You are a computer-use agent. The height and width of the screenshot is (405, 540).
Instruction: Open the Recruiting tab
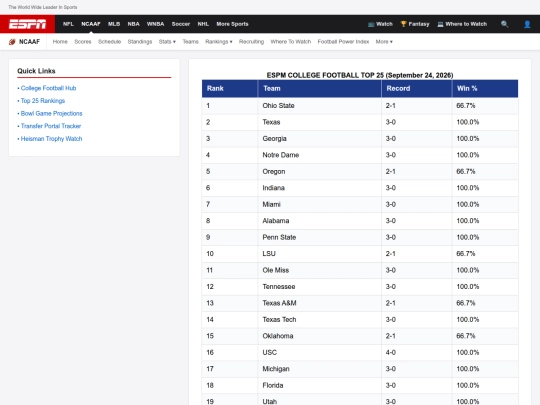coord(251,42)
